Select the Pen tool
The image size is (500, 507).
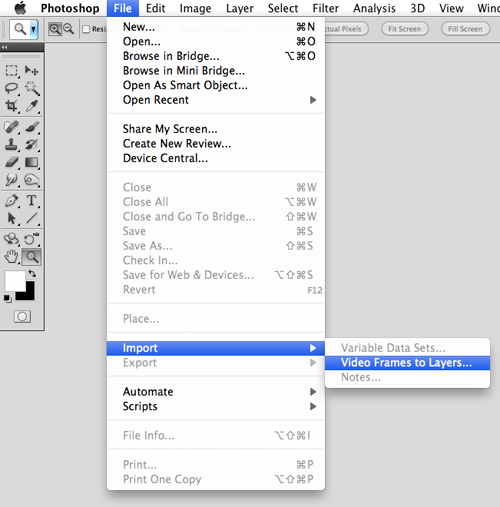pyautogui.click(x=11, y=201)
